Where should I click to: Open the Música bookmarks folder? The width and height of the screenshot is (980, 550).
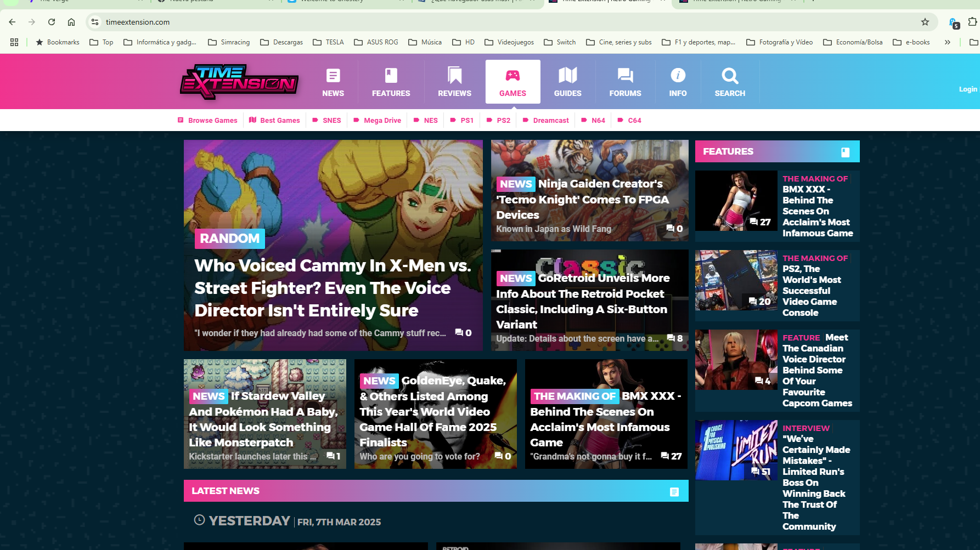click(425, 42)
